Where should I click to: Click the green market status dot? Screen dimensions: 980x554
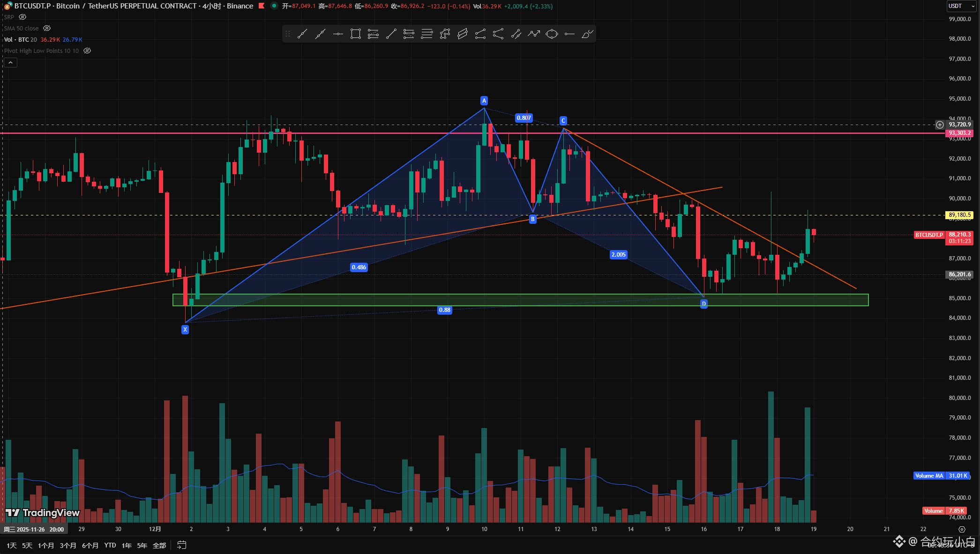pyautogui.click(x=274, y=6)
